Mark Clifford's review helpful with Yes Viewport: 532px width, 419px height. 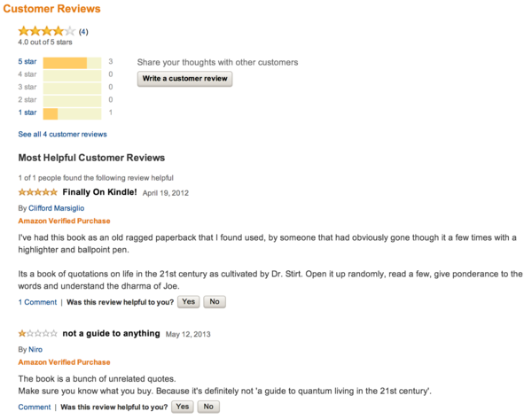(189, 302)
